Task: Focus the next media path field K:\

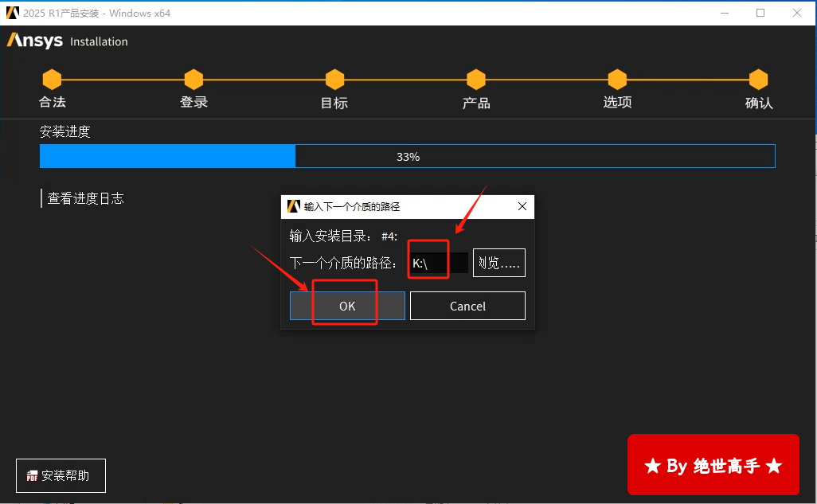Action: tap(439, 263)
